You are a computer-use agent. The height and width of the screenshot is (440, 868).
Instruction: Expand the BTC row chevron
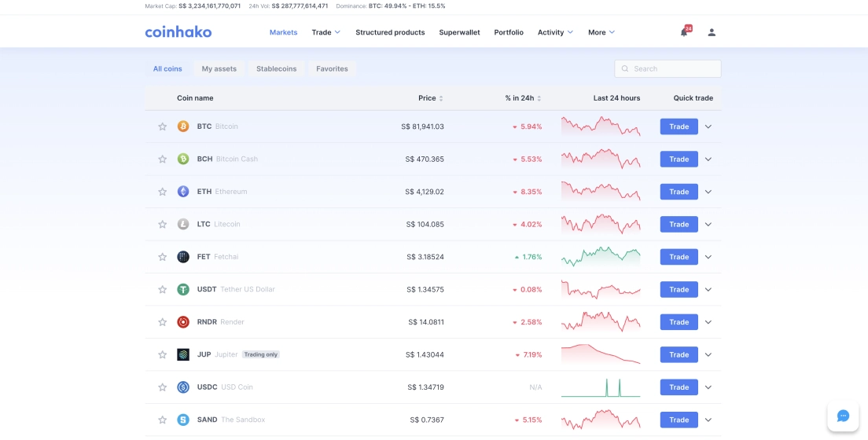(x=708, y=126)
